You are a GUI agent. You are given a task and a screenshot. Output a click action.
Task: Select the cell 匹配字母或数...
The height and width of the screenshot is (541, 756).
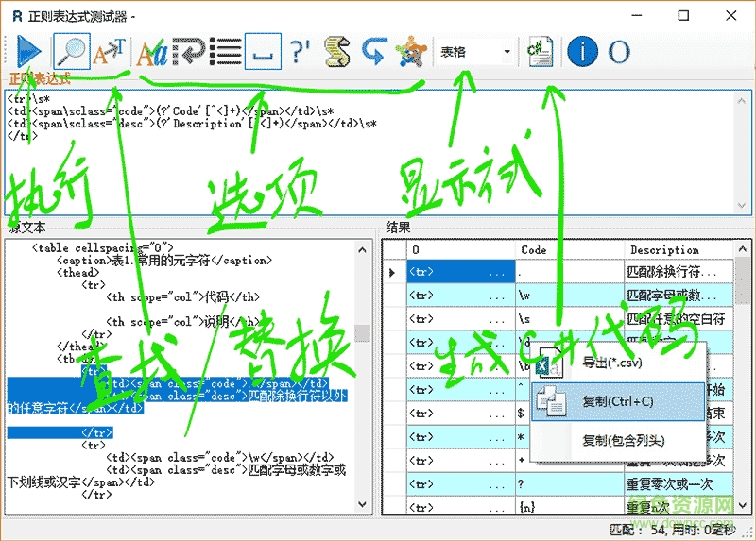[x=679, y=295]
